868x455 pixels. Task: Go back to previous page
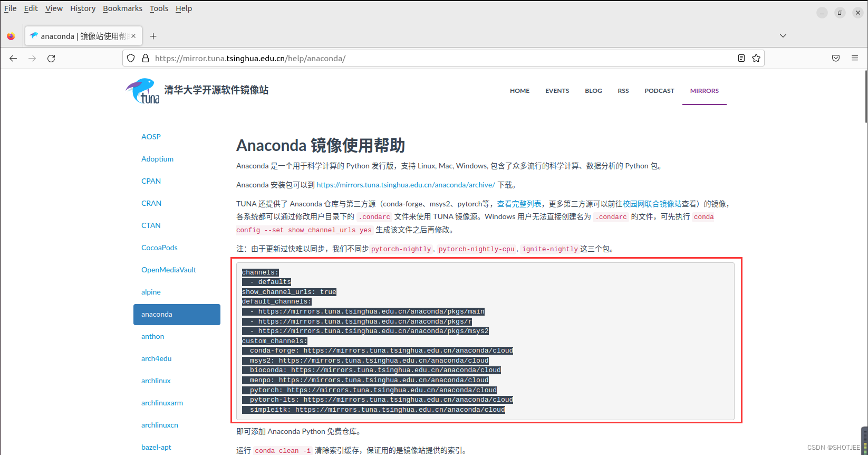(13, 58)
